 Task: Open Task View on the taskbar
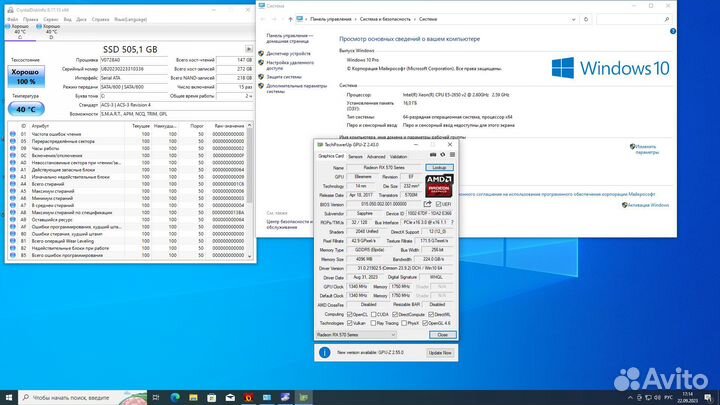tap(156, 397)
